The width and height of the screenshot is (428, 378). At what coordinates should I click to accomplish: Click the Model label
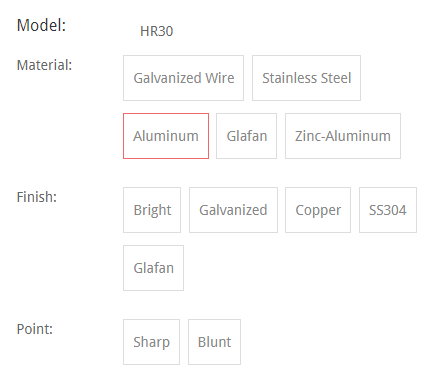41,25
